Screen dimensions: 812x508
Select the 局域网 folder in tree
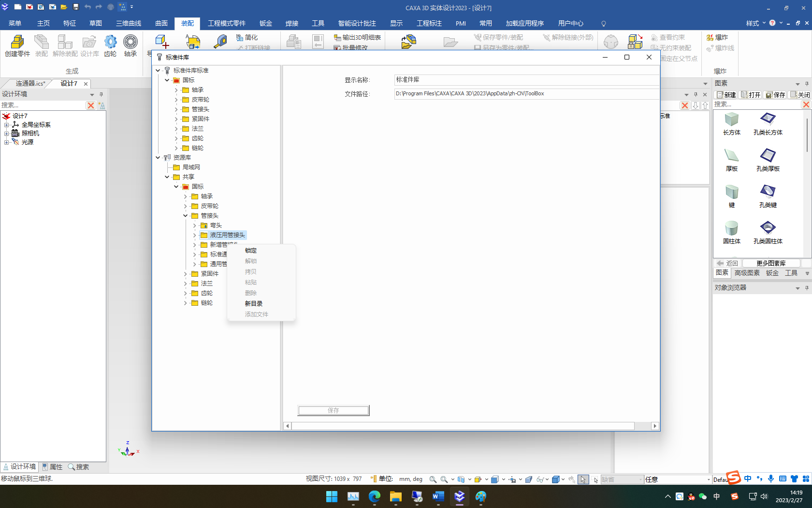(x=191, y=167)
